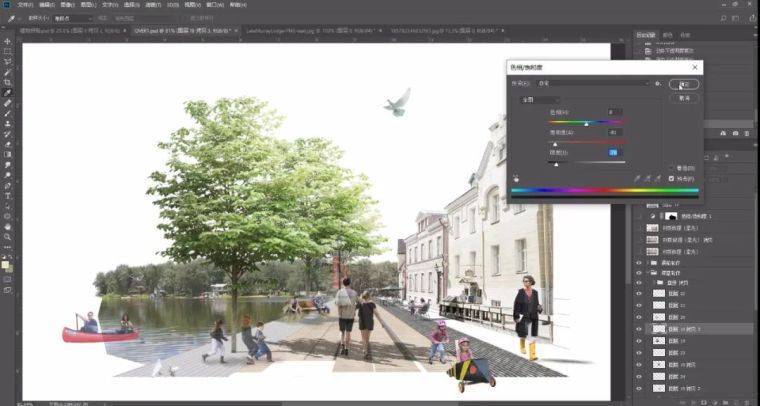Click the Hue value input field

pos(615,112)
